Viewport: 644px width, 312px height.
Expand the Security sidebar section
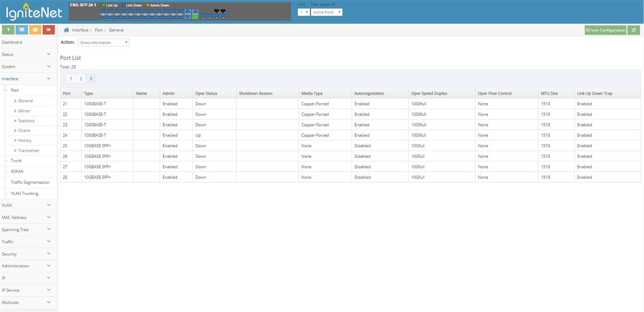point(29,254)
